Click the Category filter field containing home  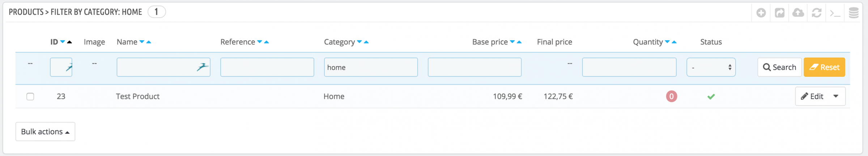(x=371, y=67)
